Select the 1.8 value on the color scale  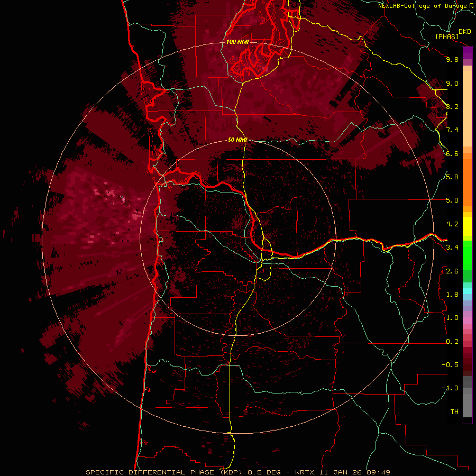(x=452, y=295)
